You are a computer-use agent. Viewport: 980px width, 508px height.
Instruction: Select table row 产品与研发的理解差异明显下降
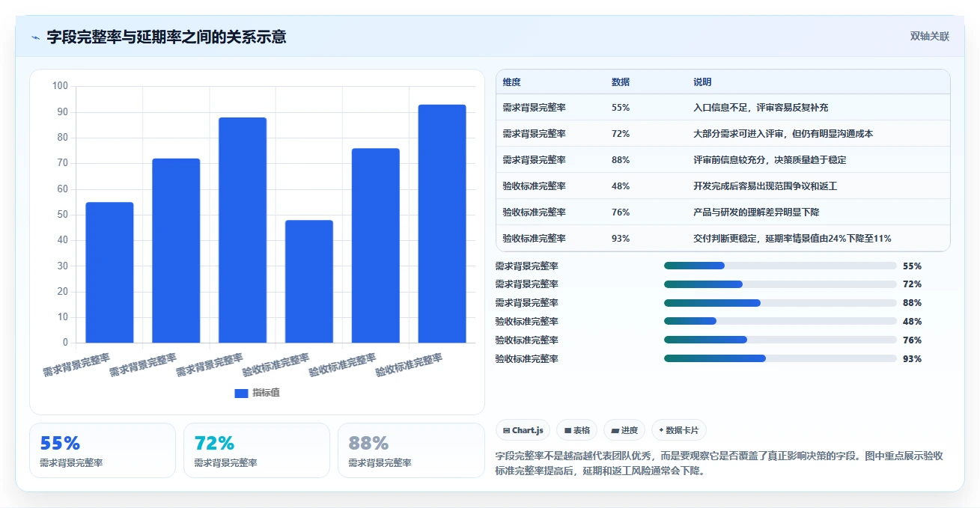(723, 212)
